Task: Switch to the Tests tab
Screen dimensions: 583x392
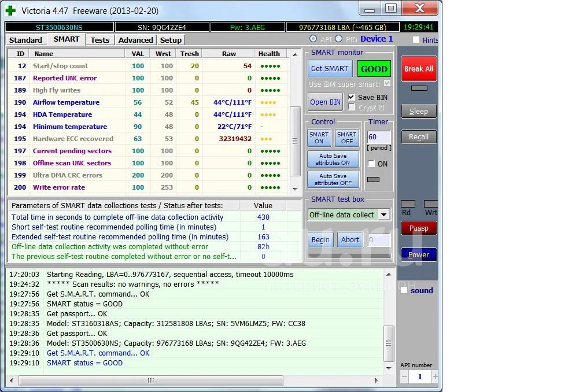Action: 100,40
